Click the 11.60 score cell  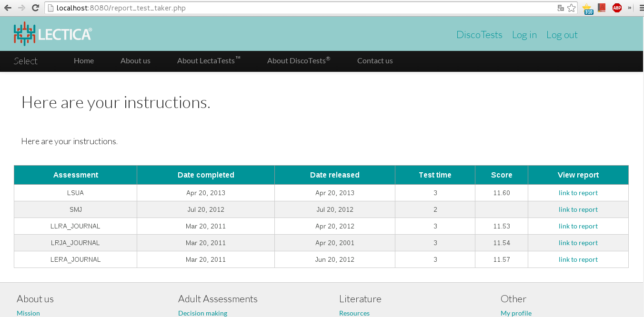click(502, 193)
